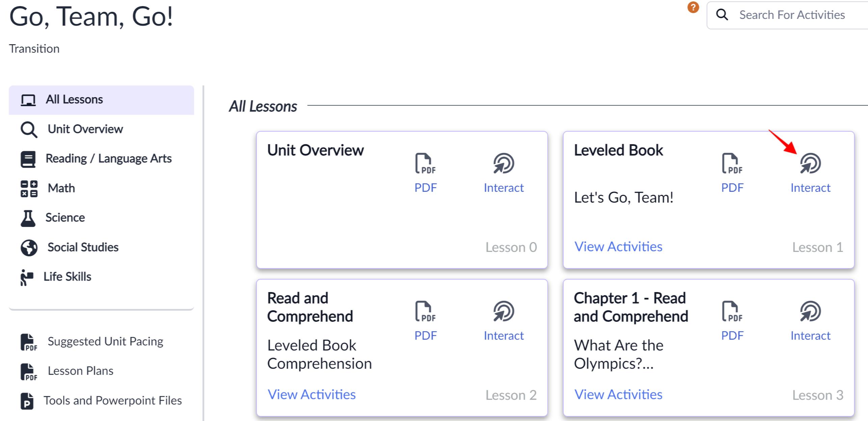Open PDF icon for Chapter 1 lesson
The height and width of the screenshot is (421, 868).
[x=732, y=311]
